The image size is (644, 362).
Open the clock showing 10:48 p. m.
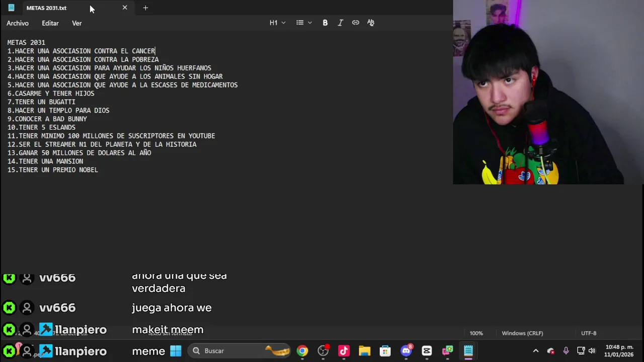click(619, 351)
